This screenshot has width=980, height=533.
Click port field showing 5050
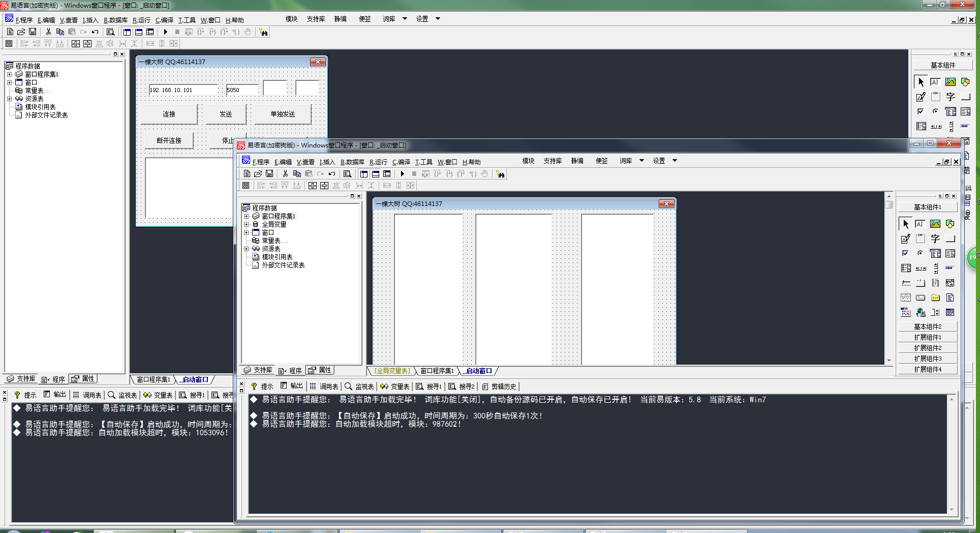coord(242,90)
